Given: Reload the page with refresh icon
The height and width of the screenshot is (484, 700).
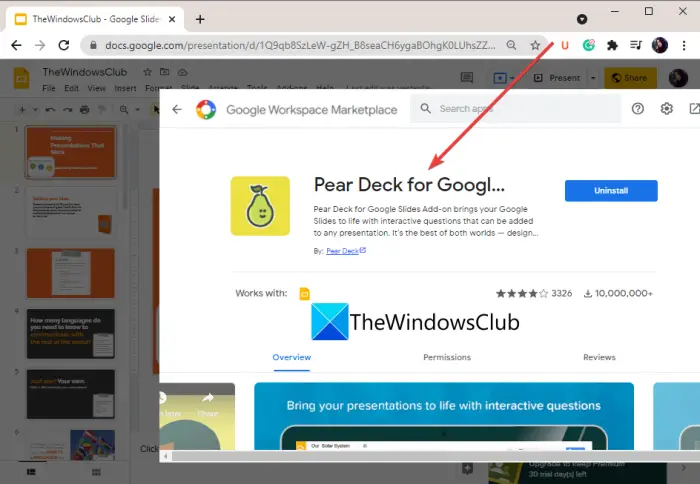Looking at the screenshot, I should point(64,45).
